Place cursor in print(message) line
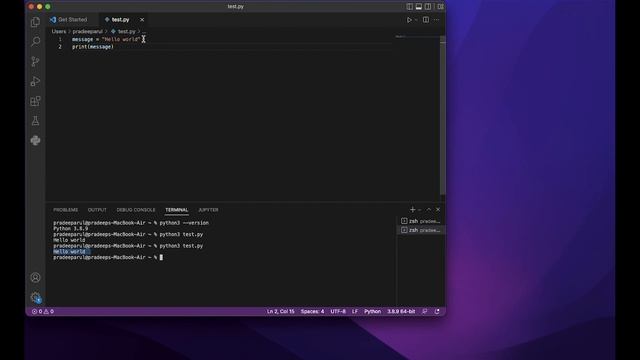Image resolution: width=640 pixels, height=360 pixels. tap(93, 47)
